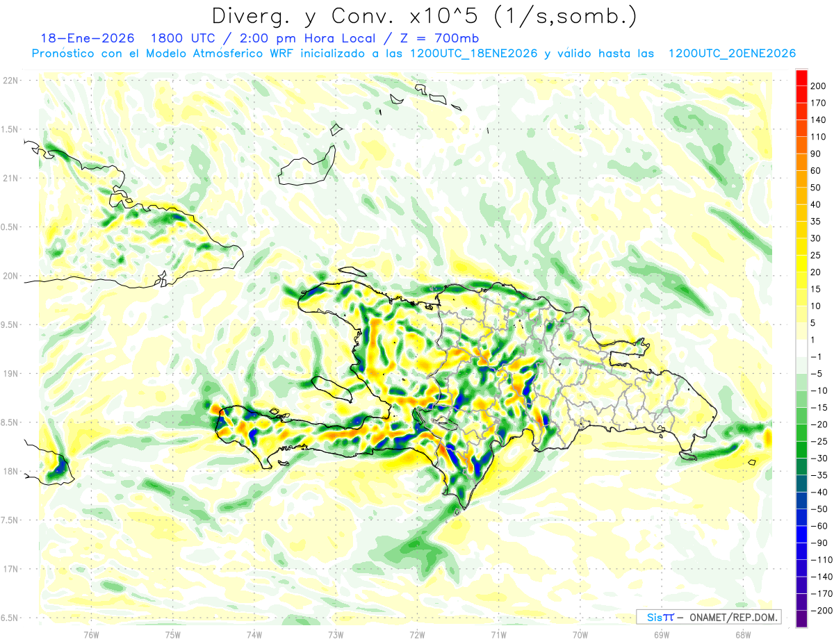
Task: Click the '19N' latitude label
Action: pos(10,374)
